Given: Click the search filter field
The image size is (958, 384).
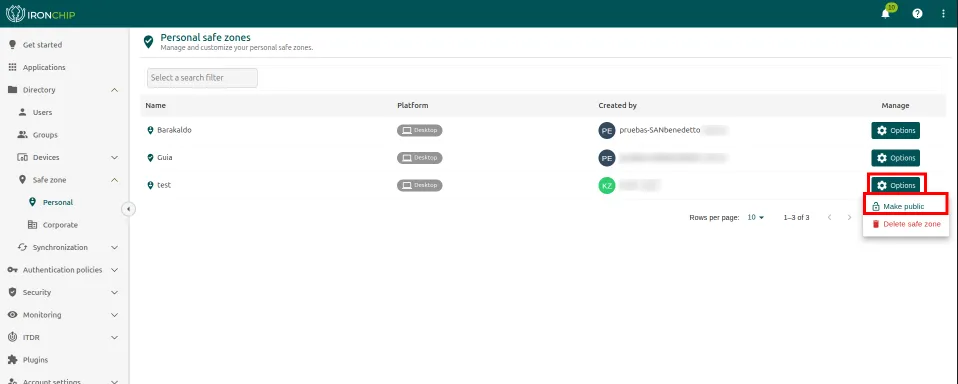Looking at the screenshot, I should point(202,78).
